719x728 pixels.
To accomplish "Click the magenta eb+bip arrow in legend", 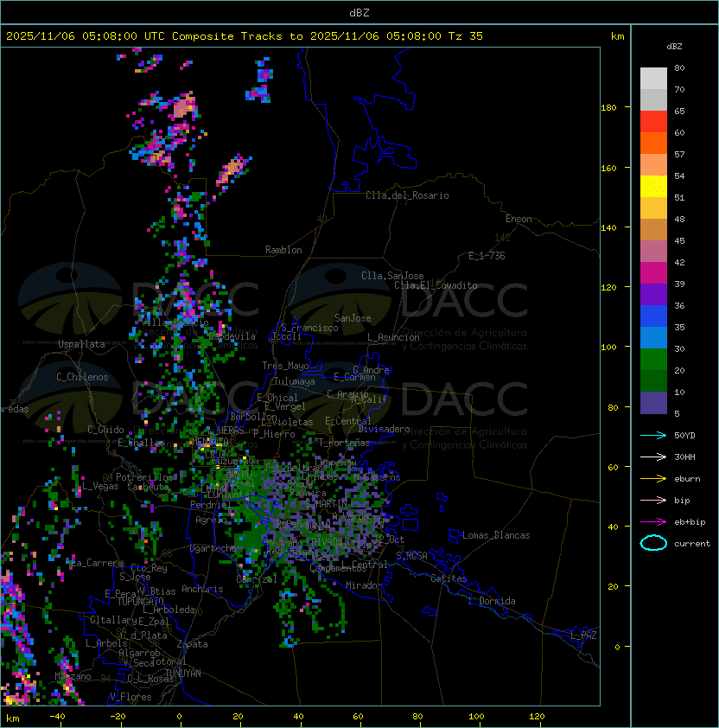I will (x=653, y=522).
